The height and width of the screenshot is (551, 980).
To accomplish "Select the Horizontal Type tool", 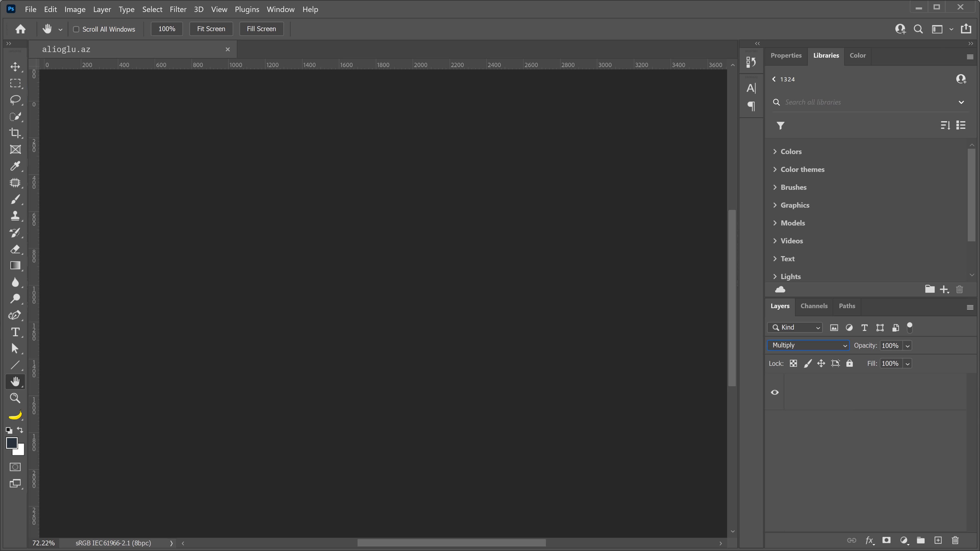I will coord(15,332).
